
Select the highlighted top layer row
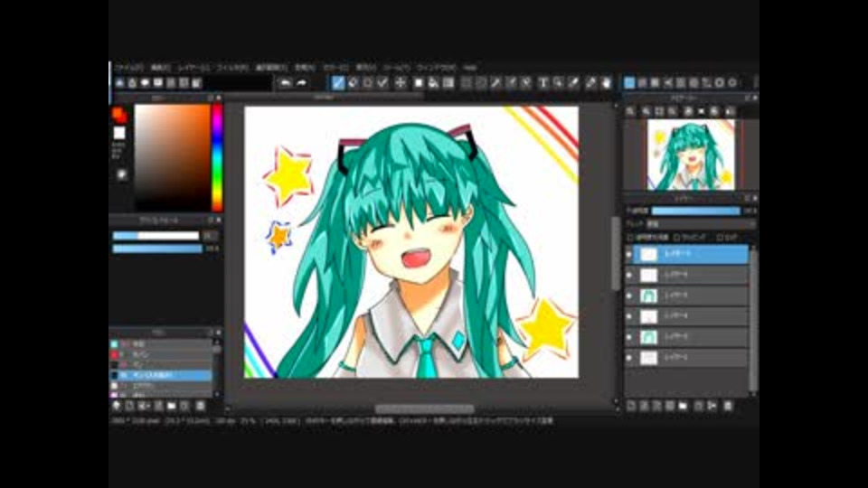coord(691,255)
